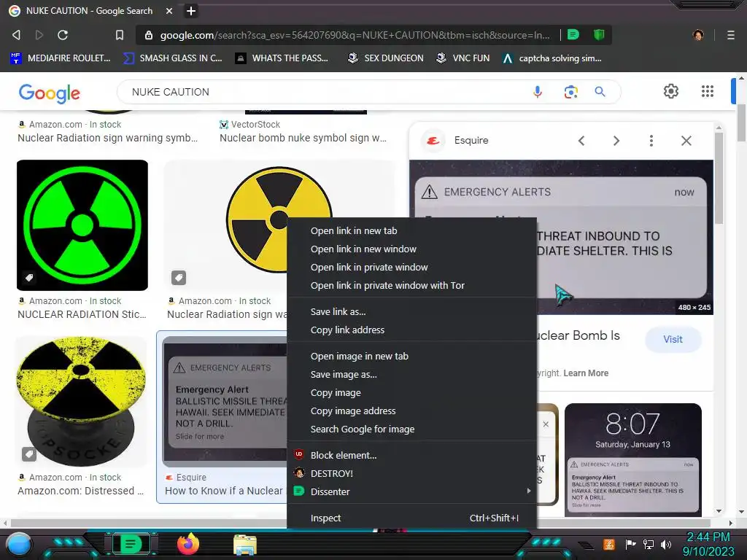Viewport: 747px width, 560px height.
Task: Click the Learn More link
Action: tap(586, 373)
